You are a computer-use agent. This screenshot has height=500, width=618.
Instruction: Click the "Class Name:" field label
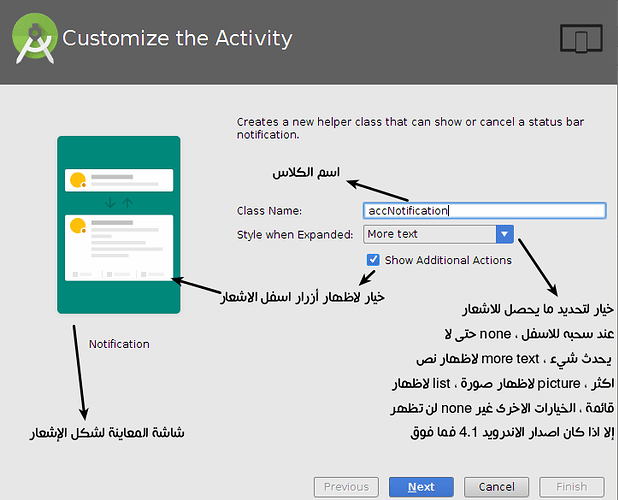point(269,211)
